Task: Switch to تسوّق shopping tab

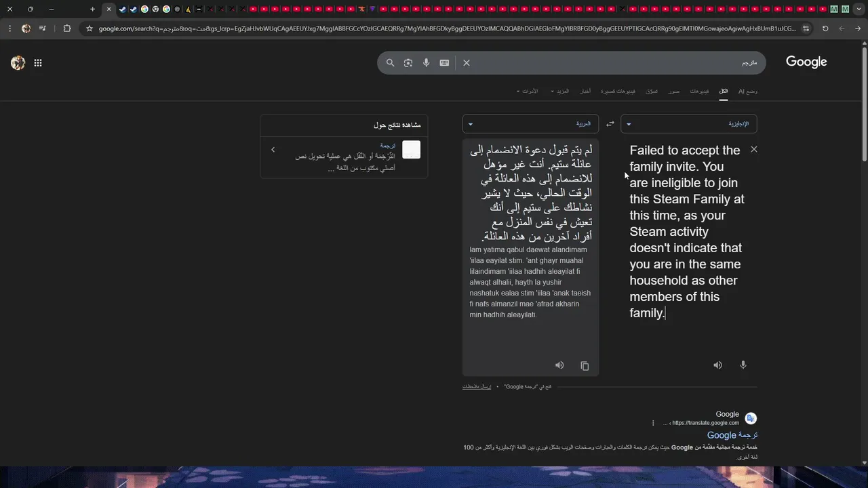Action: click(x=652, y=91)
